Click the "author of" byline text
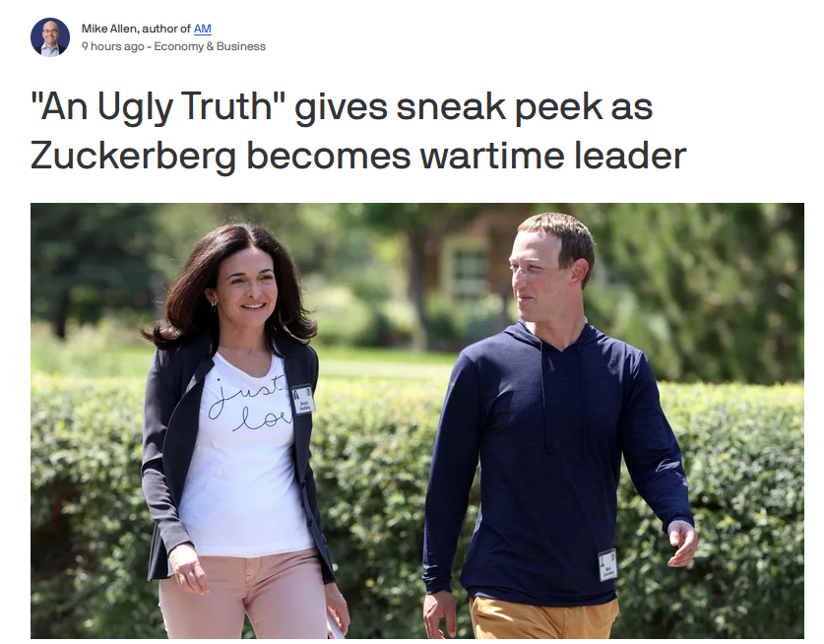This screenshot has width=824, height=644. (x=166, y=29)
